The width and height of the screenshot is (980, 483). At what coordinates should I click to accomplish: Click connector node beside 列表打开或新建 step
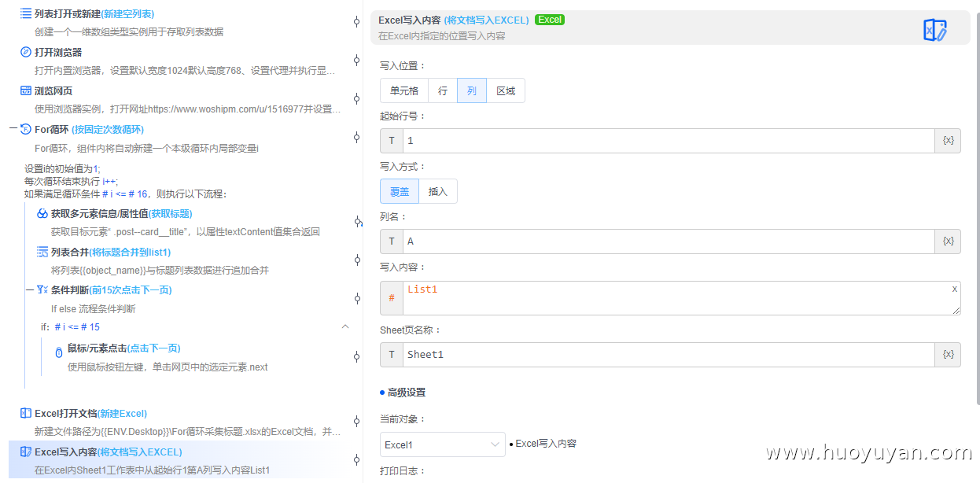coord(357,22)
